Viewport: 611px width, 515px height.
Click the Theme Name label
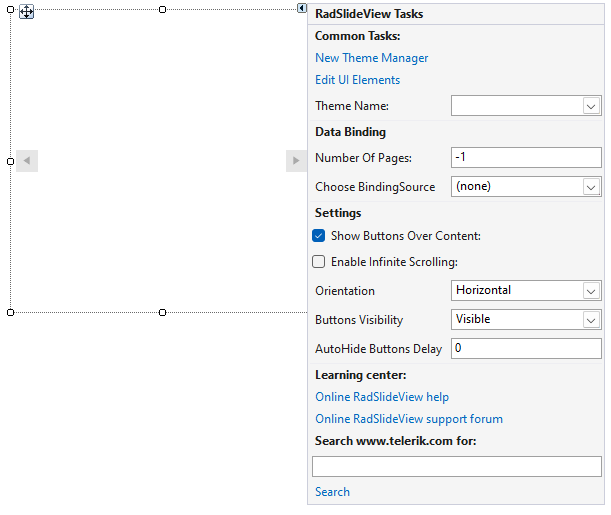pos(351,106)
